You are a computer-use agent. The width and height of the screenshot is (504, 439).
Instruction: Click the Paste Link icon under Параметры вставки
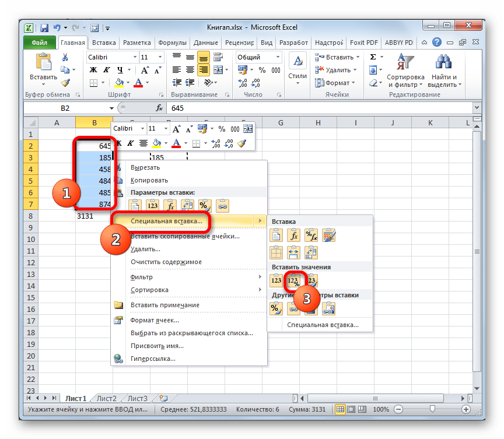[222, 206]
